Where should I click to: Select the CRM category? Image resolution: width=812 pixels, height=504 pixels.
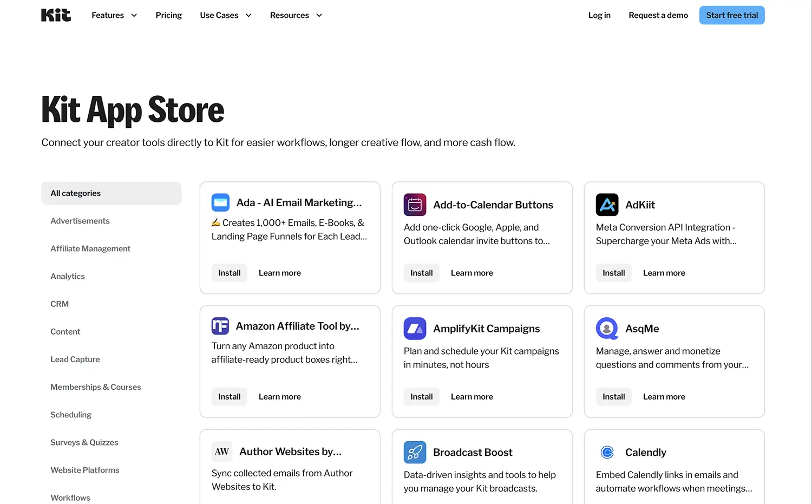[60, 304]
